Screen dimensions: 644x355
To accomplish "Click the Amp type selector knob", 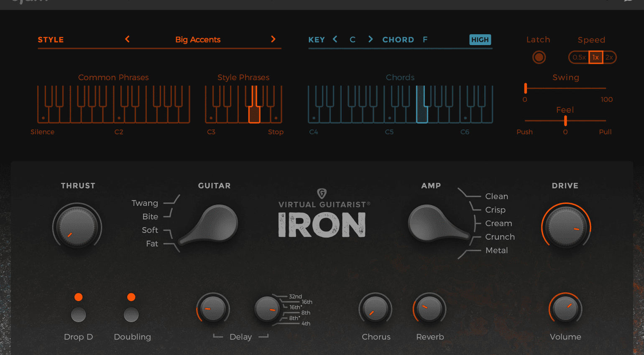I will tap(431, 223).
